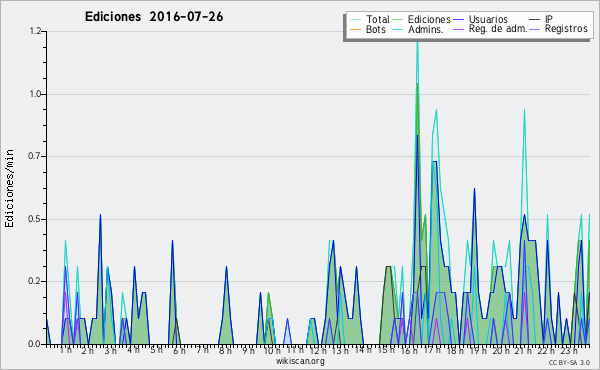
Task: Click the 0.5 y-axis value
Action: pos(36,219)
